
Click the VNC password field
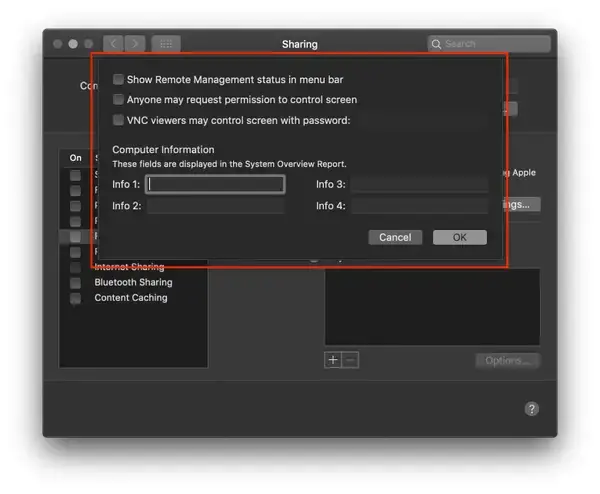[421, 120]
